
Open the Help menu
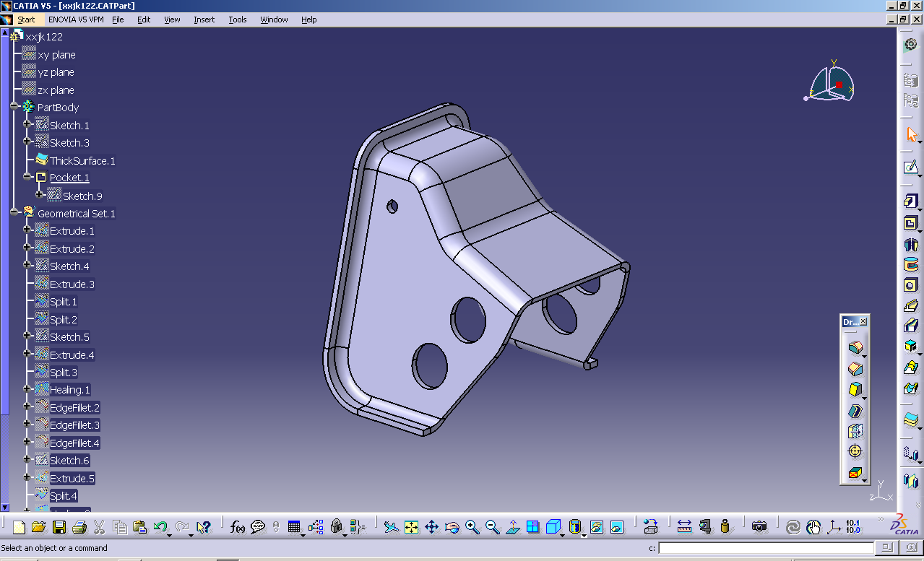(309, 19)
